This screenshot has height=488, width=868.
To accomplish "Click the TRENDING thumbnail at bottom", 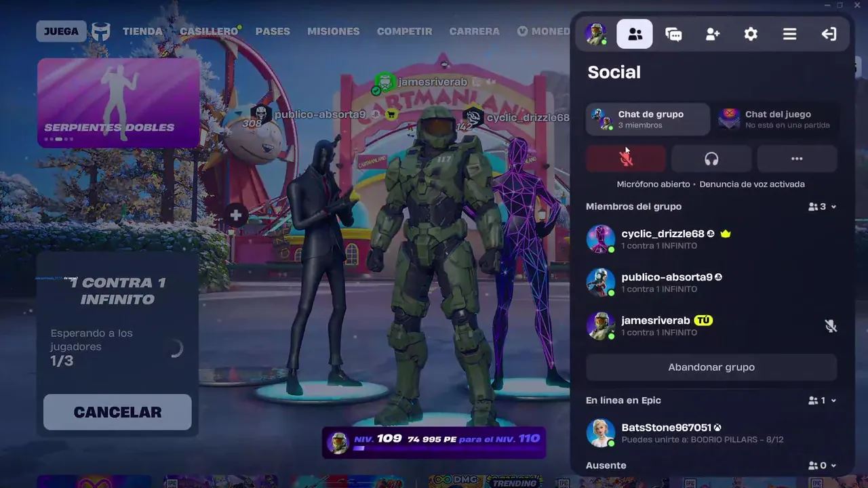I will point(514,482).
